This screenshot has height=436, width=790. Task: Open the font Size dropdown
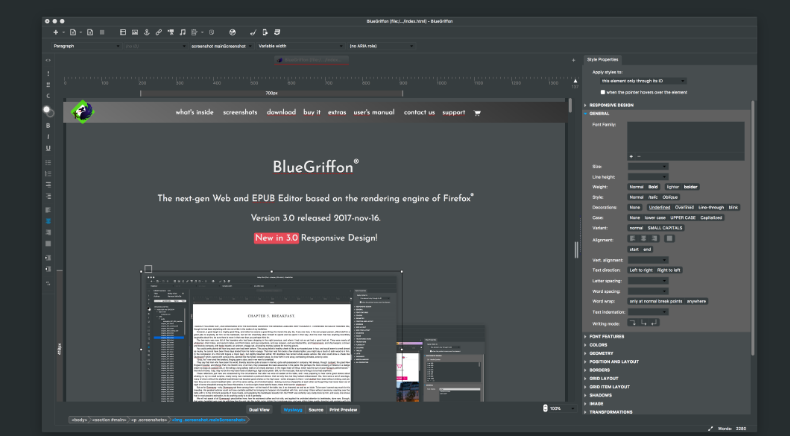[x=648, y=166]
